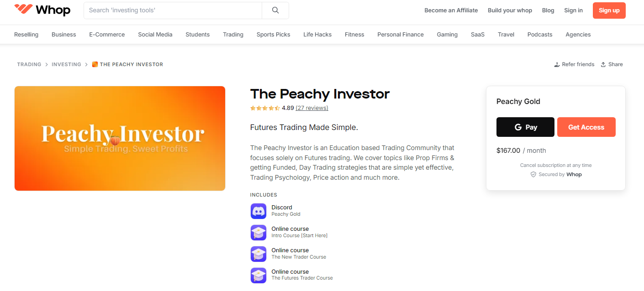Open the Sports Picks section

pos(273,34)
